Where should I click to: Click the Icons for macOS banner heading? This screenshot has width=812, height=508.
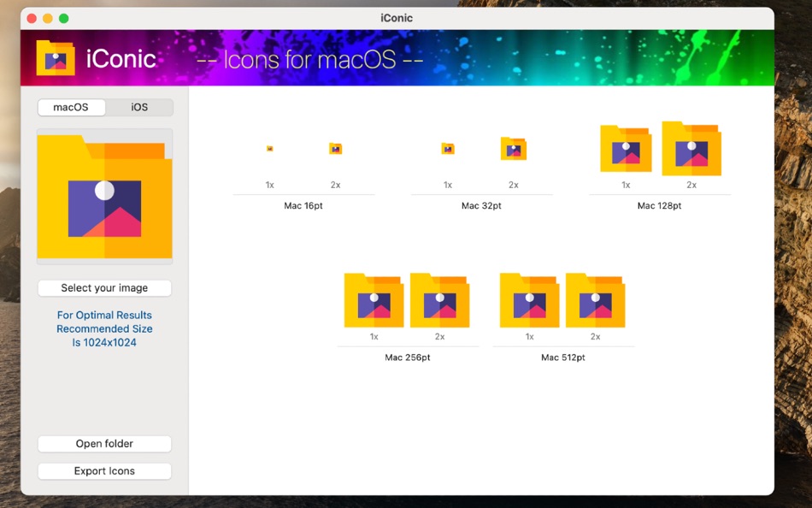pos(309,59)
